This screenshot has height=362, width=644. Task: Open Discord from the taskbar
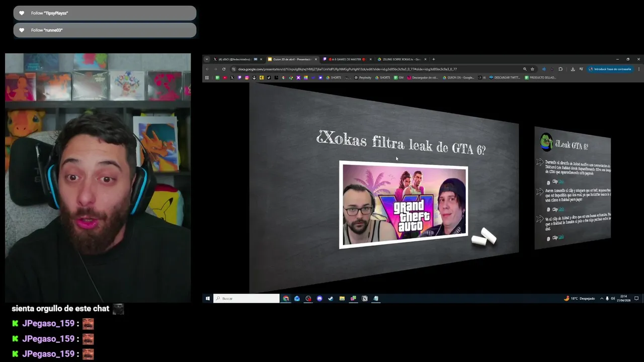[x=319, y=299]
